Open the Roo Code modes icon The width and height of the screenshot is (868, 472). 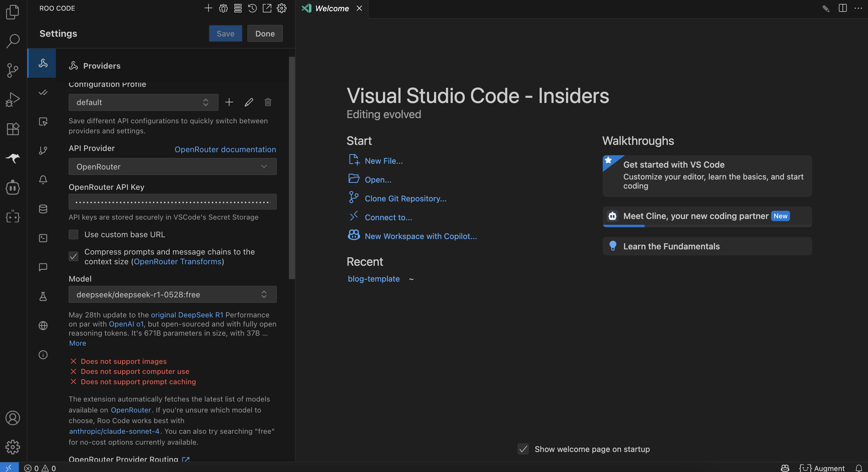[x=223, y=8]
